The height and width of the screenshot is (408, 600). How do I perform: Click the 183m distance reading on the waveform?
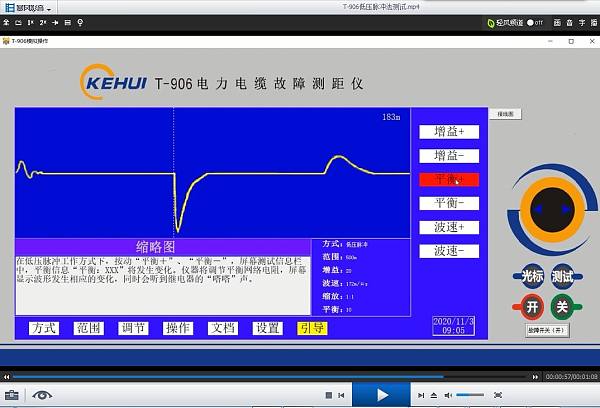pos(391,117)
